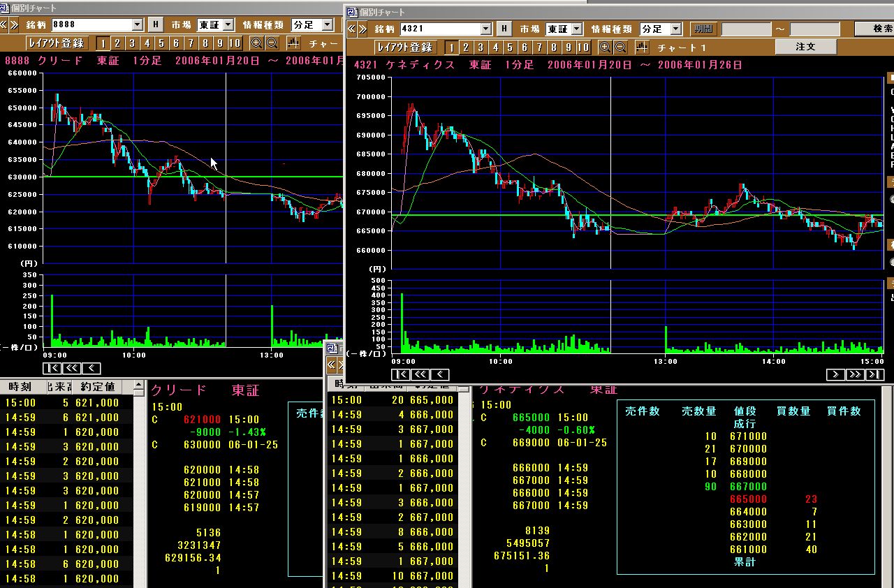Click the period start date field

[746, 29]
